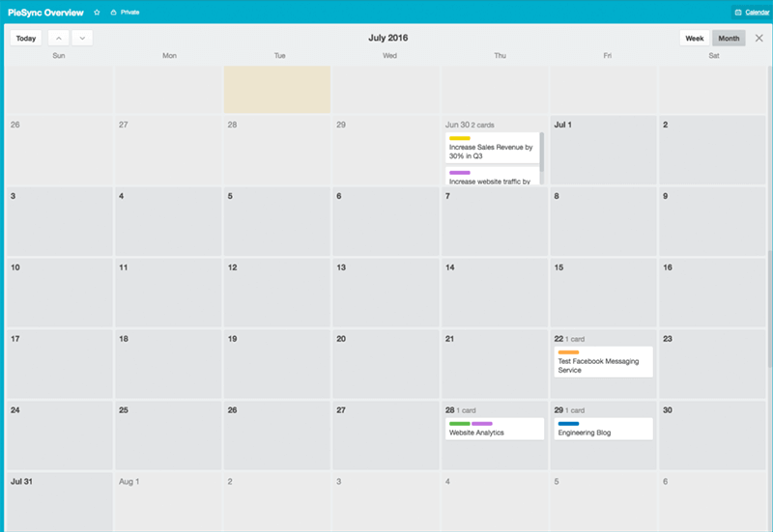This screenshot has width=773, height=532.
Task: Select the July 29 date header
Action: tap(569, 410)
